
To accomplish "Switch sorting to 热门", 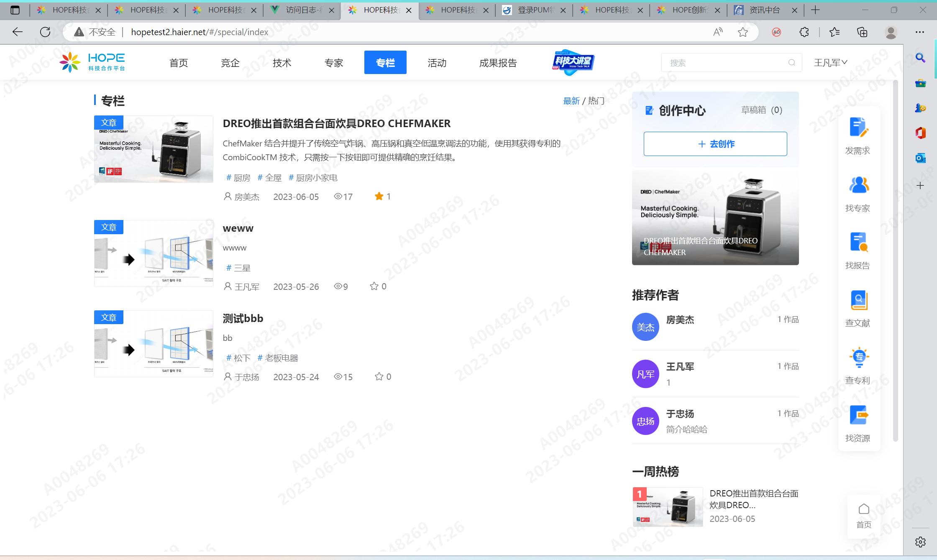I will tap(596, 101).
